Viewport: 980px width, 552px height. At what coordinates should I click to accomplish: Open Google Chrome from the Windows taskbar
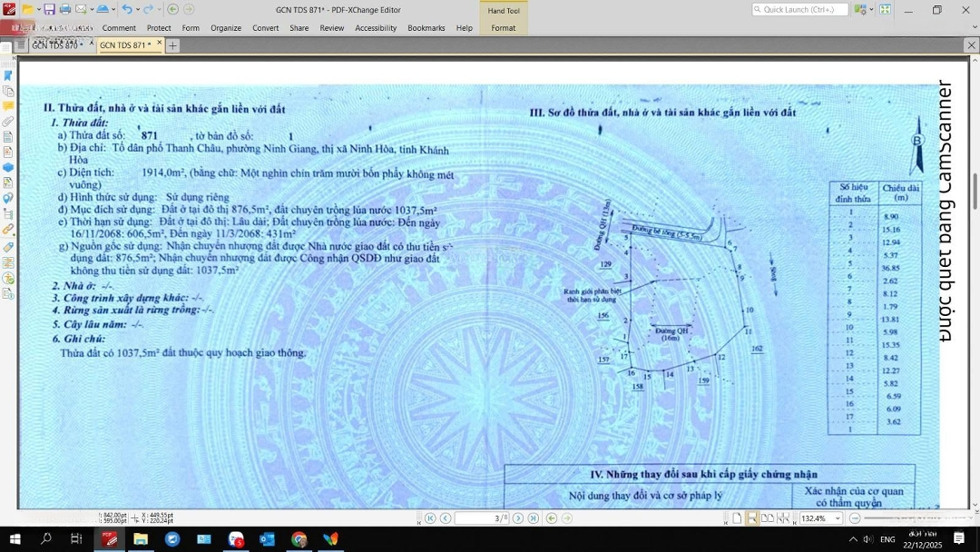click(299, 539)
